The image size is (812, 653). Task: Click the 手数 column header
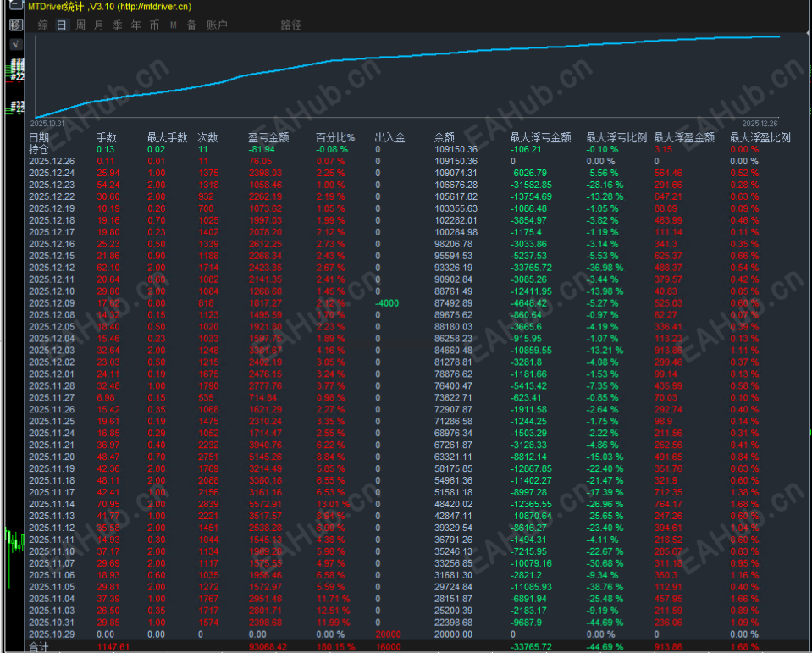click(106, 137)
